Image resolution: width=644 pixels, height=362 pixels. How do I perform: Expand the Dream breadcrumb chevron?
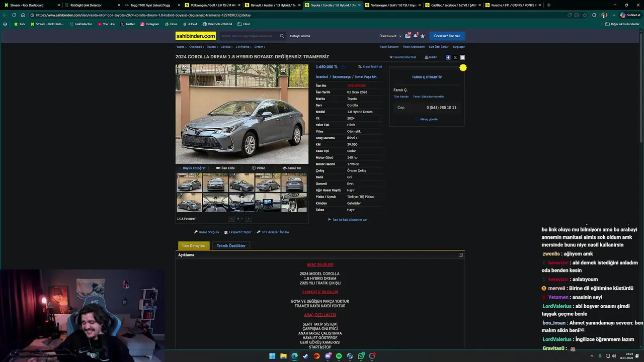coord(264,47)
